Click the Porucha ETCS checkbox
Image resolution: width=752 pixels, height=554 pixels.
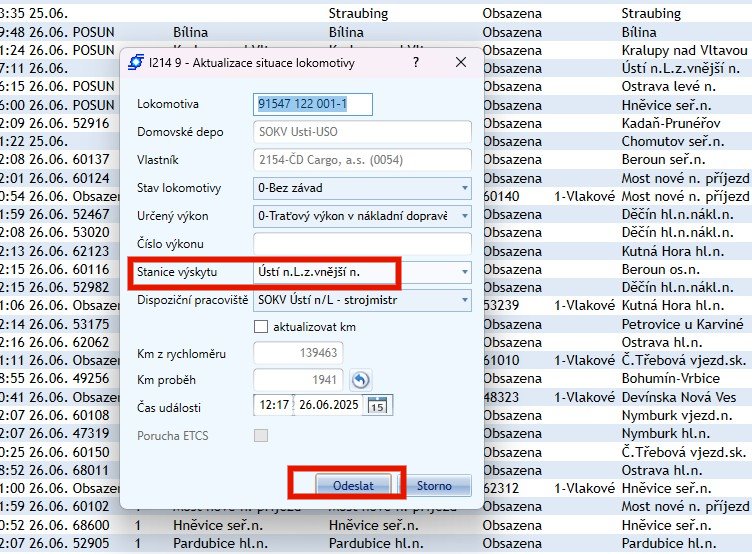(262, 434)
